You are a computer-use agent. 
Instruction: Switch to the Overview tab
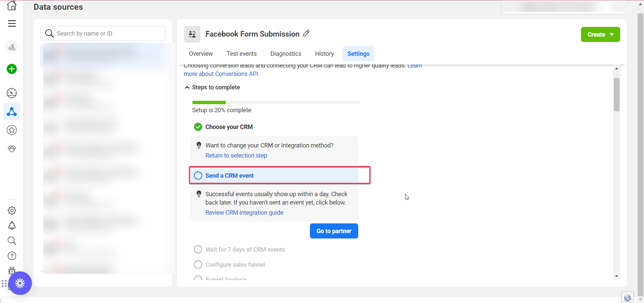point(201,54)
